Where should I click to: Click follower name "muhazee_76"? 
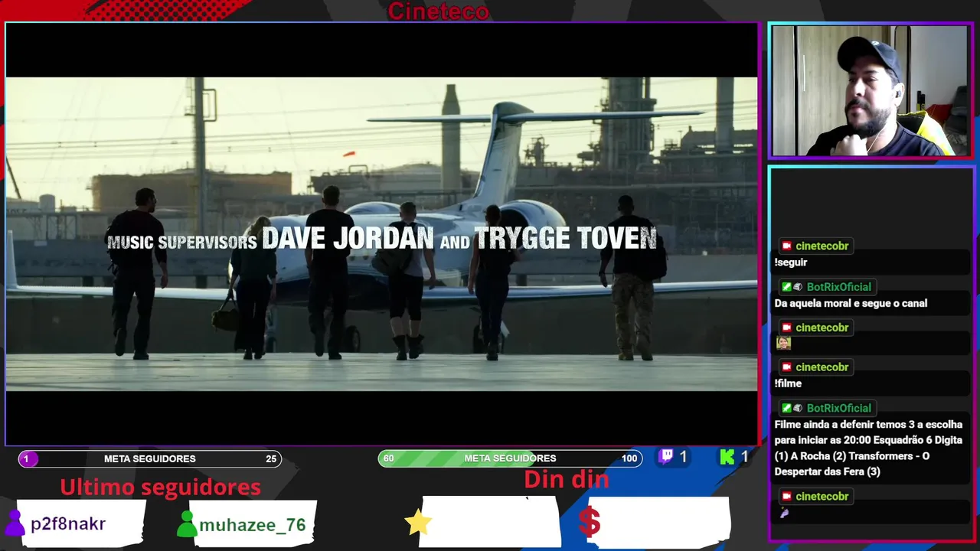[x=253, y=525]
